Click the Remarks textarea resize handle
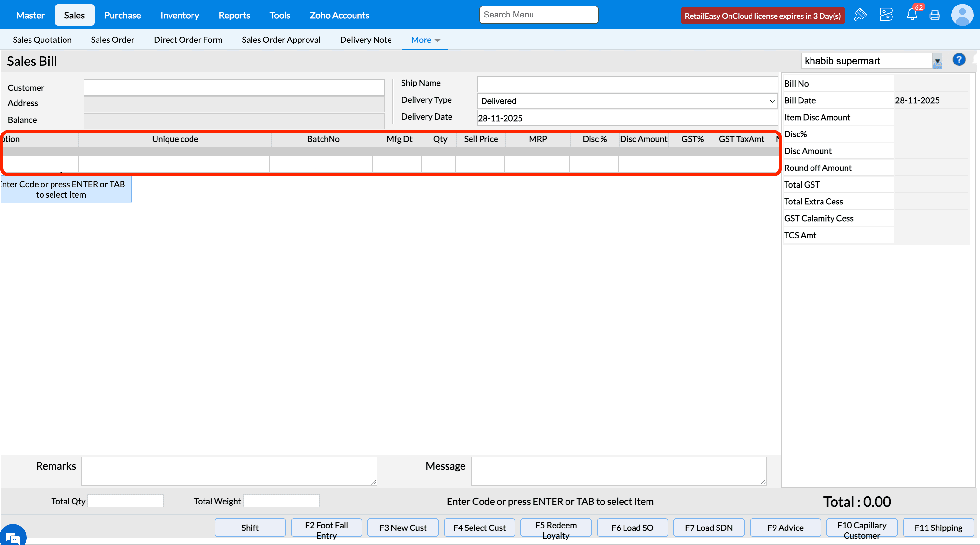Image resolution: width=980 pixels, height=545 pixels. (374, 482)
